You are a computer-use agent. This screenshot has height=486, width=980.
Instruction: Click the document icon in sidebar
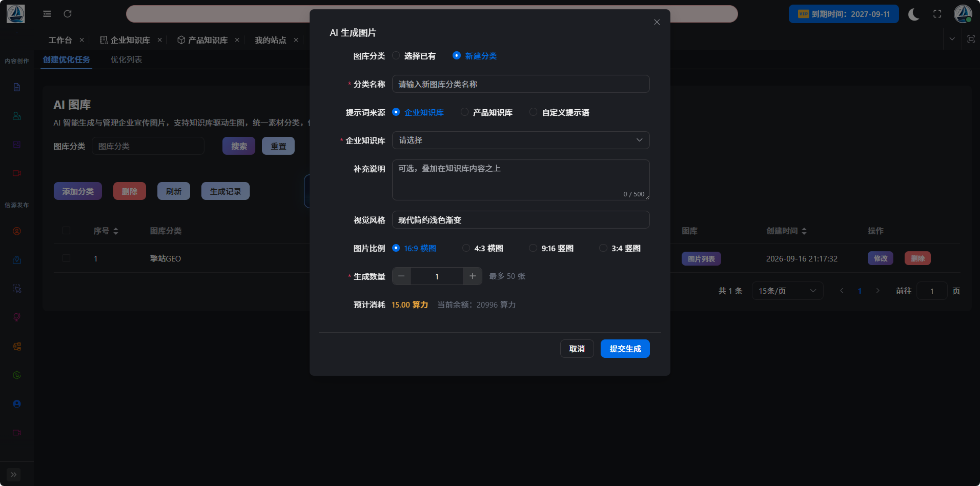[17, 87]
